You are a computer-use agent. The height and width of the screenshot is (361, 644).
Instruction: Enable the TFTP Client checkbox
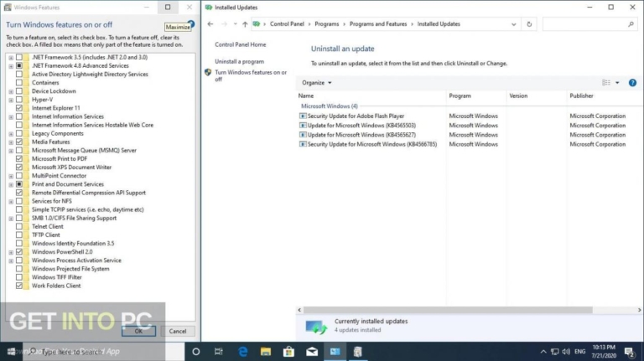19,235
